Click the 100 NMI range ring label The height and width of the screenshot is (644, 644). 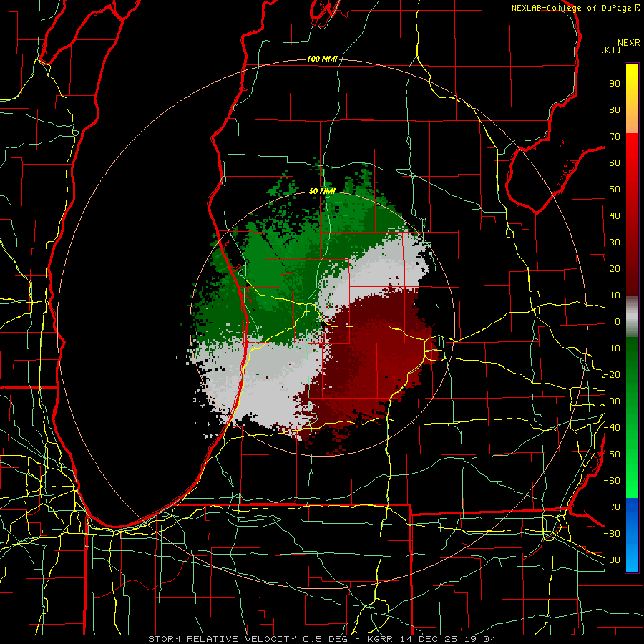coord(322,59)
